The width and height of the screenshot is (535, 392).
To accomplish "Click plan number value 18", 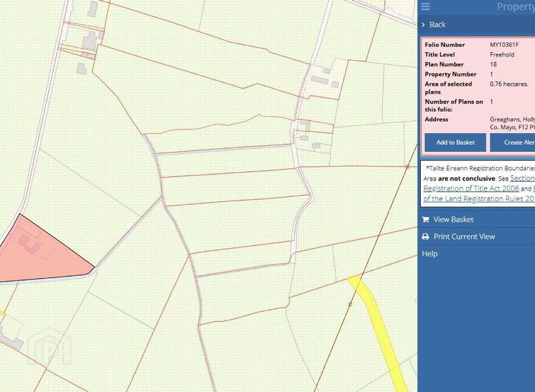I will 494,64.
